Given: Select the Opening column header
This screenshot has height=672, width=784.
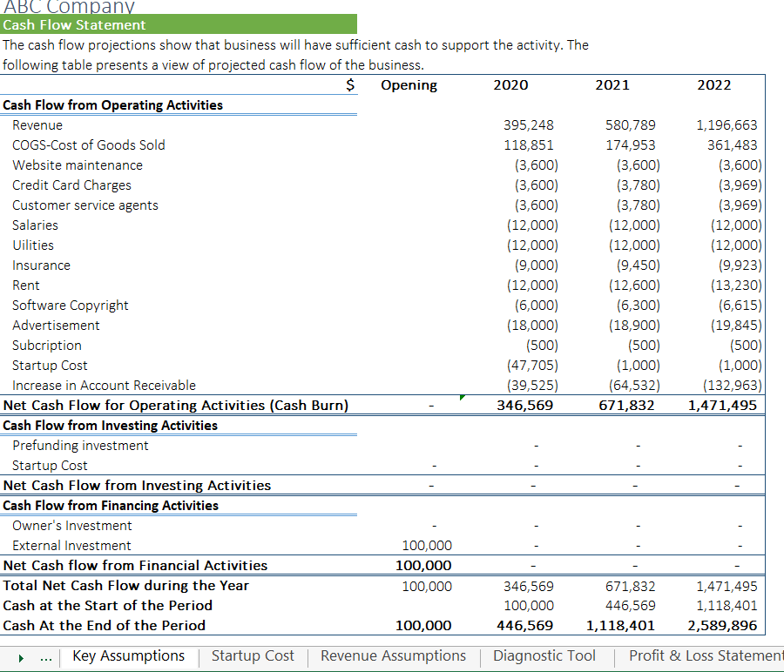Looking at the screenshot, I should point(409,85).
